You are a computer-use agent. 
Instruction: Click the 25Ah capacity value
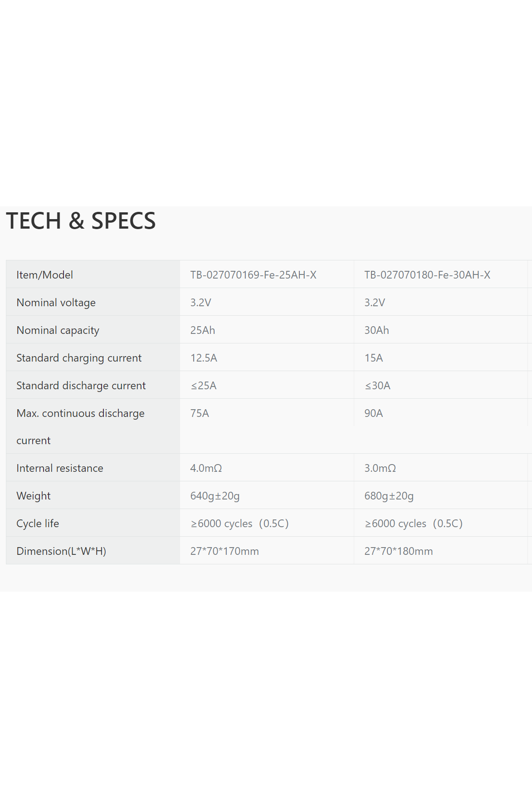point(202,330)
